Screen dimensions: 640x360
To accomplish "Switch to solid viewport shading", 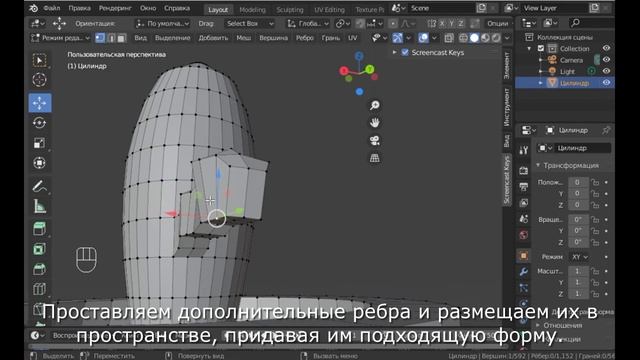I will (474, 38).
